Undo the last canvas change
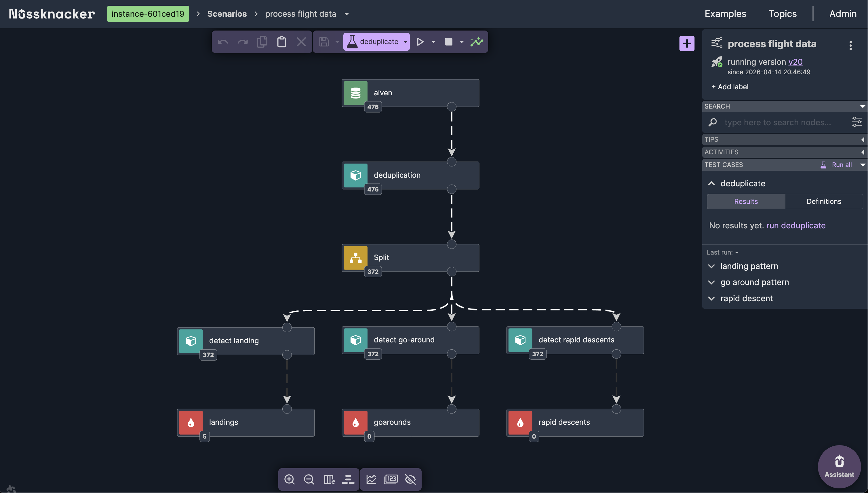Image resolution: width=868 pixels, height=493 pixels. pyautogui.click(x=223, y=41)
